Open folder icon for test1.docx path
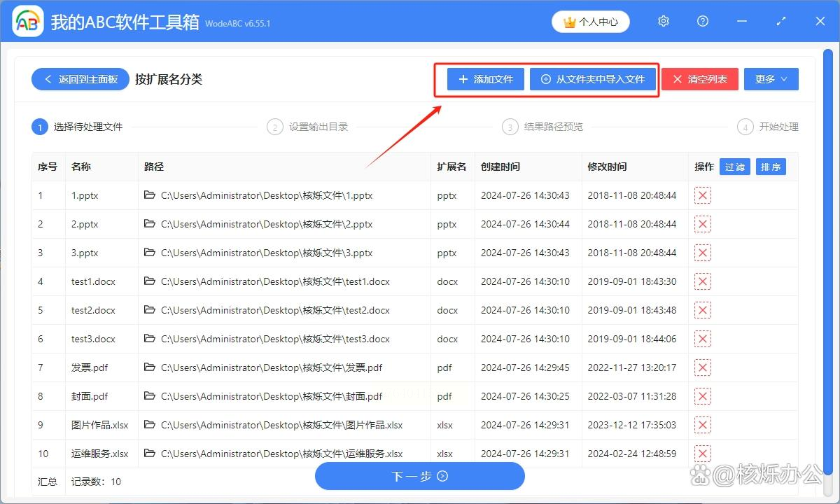Viewport: 840px width, 504px height. tap(149, 281)
